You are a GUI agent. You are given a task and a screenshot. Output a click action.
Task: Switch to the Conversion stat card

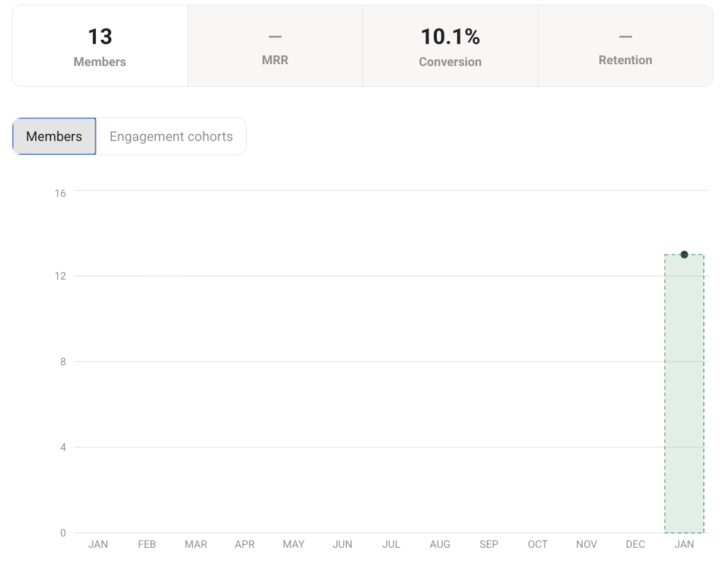[450, 46]
